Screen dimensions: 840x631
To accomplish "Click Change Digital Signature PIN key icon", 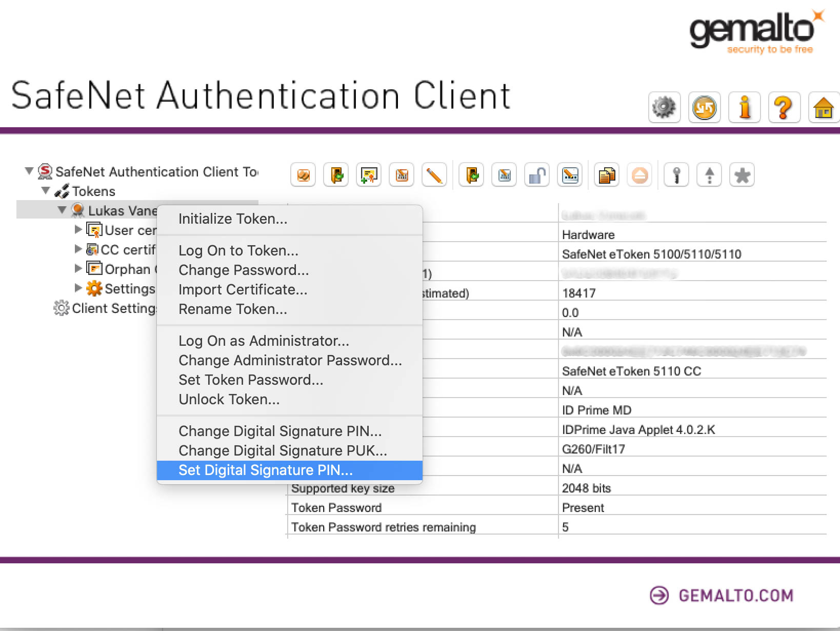I will pyautogui.click(x=676, y=175).
